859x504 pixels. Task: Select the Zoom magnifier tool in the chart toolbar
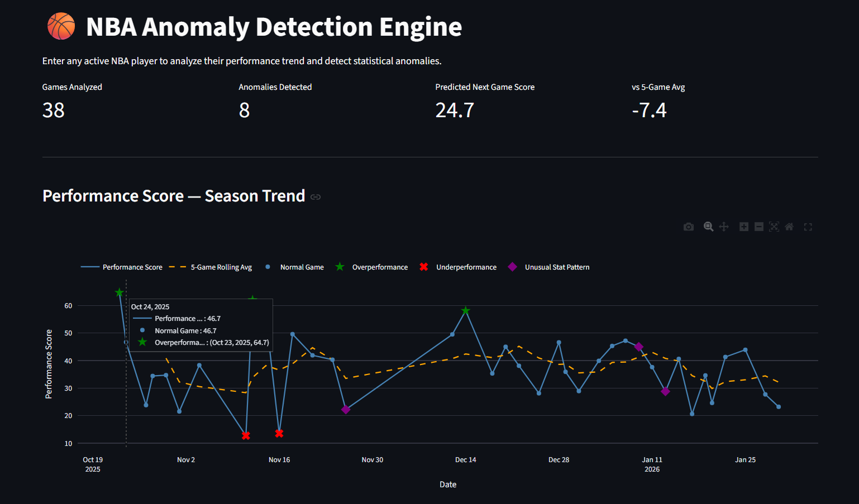click(x=708, y=227)
